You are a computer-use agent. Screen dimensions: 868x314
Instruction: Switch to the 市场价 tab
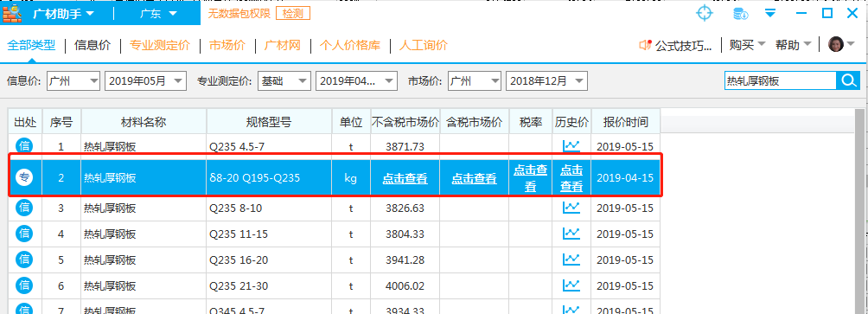pyautogui.click(x=227, y=45)
